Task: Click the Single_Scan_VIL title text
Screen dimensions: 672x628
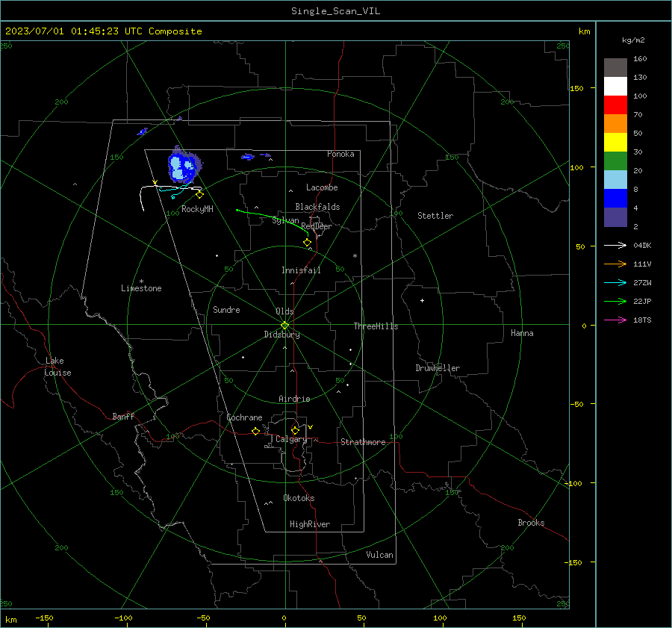Action: [335, 11]
